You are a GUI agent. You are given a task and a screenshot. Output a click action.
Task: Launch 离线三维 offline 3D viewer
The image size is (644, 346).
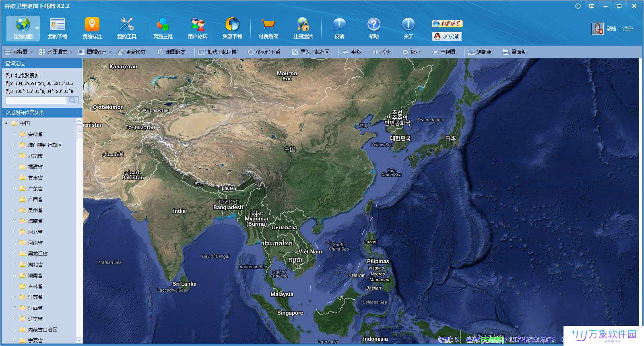(x=163, y=28)
